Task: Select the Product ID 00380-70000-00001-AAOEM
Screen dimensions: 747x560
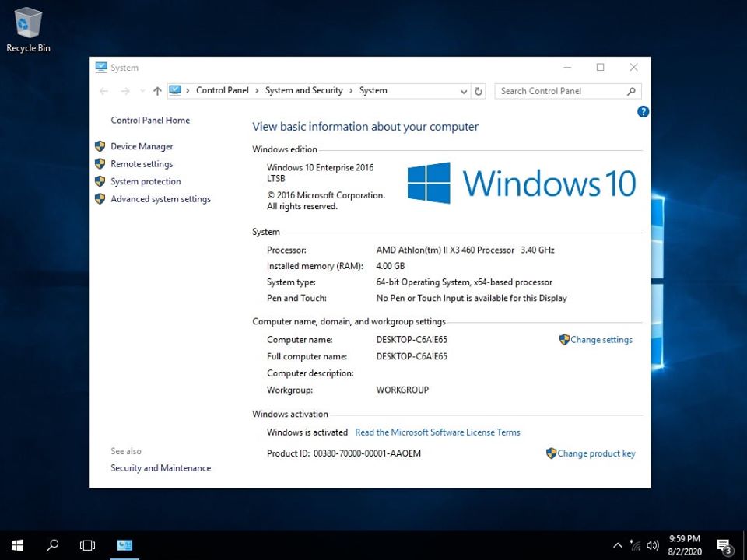Action: [x=366, y=453]
